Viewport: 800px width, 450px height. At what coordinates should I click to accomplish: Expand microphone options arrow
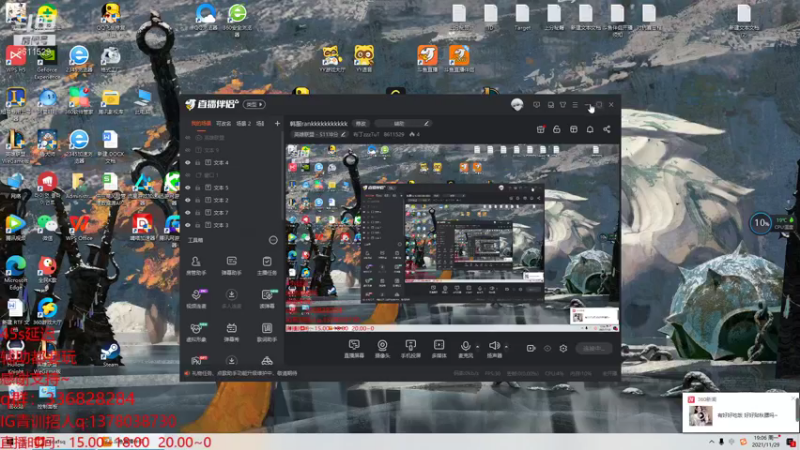coord(477,347)
